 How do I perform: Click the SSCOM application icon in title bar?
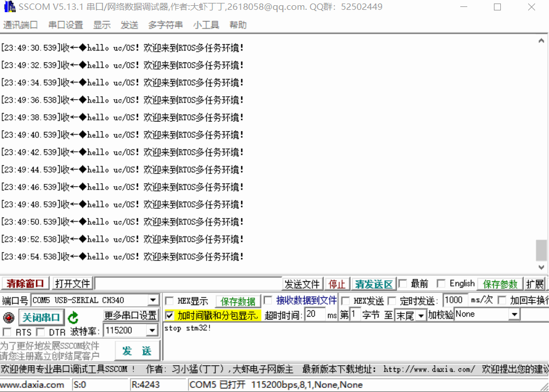click(8, 7)
